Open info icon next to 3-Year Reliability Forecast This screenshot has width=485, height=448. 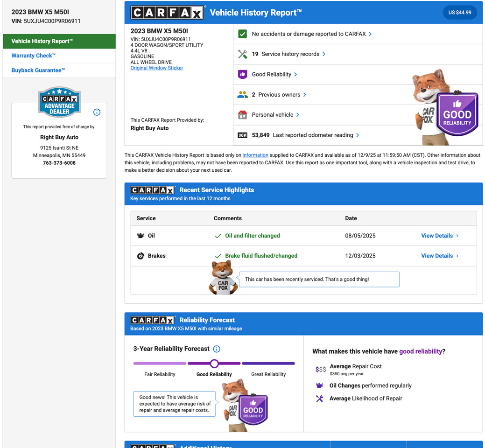(x=217, y=349)
